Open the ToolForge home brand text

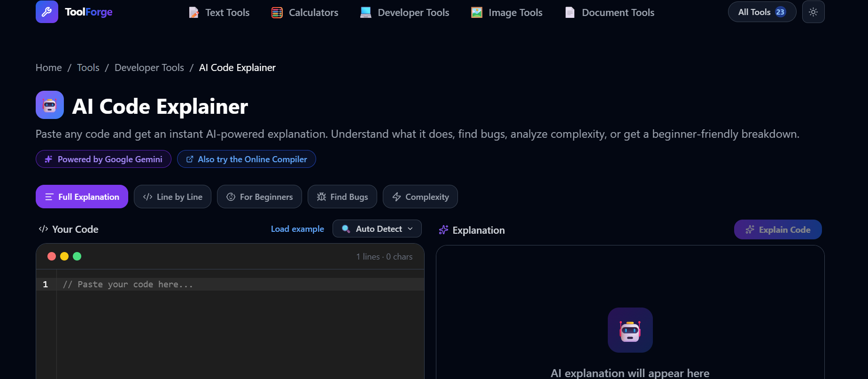tap(88, 12)
